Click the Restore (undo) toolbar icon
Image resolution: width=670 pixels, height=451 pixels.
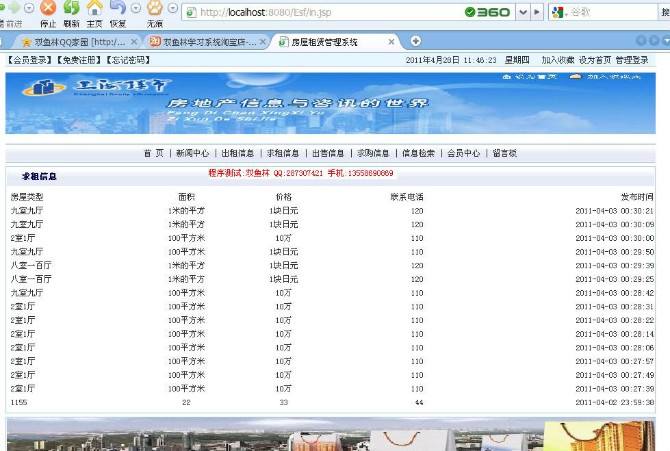pos(118,8)
